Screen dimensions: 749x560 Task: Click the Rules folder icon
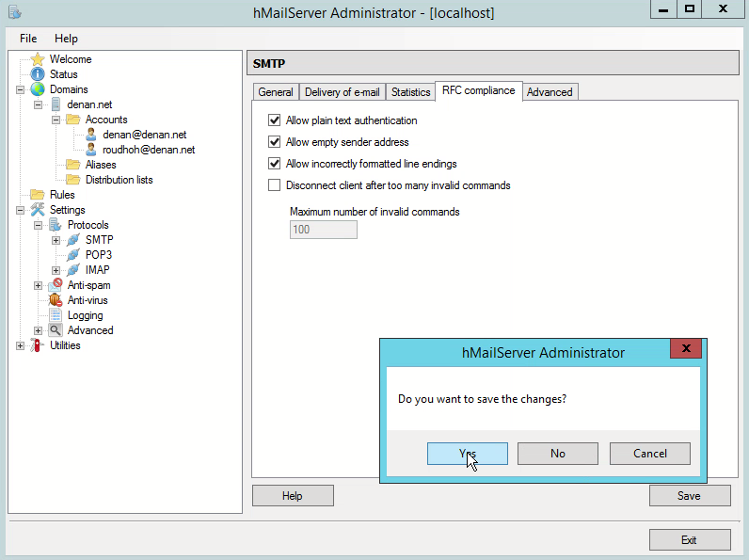coord(38,195)
